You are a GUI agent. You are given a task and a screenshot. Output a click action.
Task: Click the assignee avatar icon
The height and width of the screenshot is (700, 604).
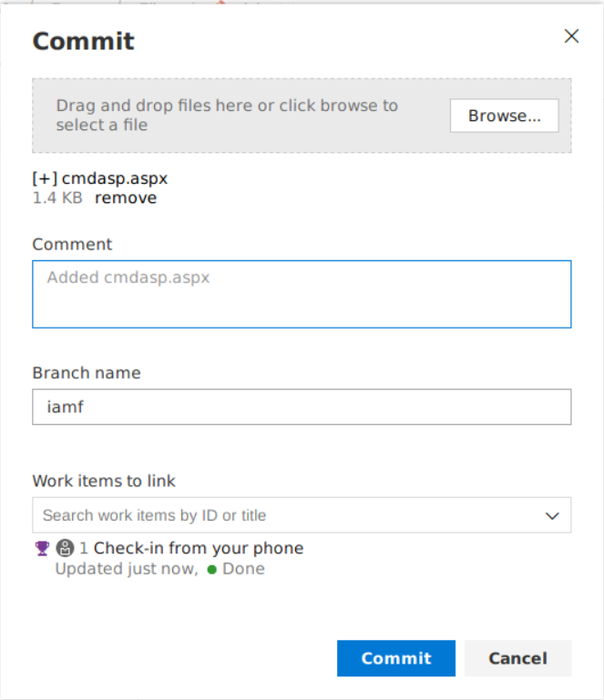pos(65,548)
